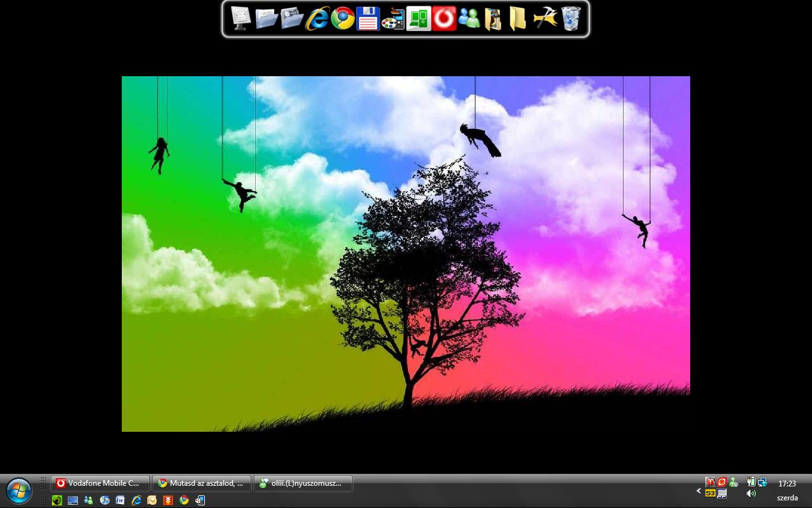Launch Internet Explorer from quick launch bar
The height and width of the screenshot is (508, 812).
[x=136, y=500]
